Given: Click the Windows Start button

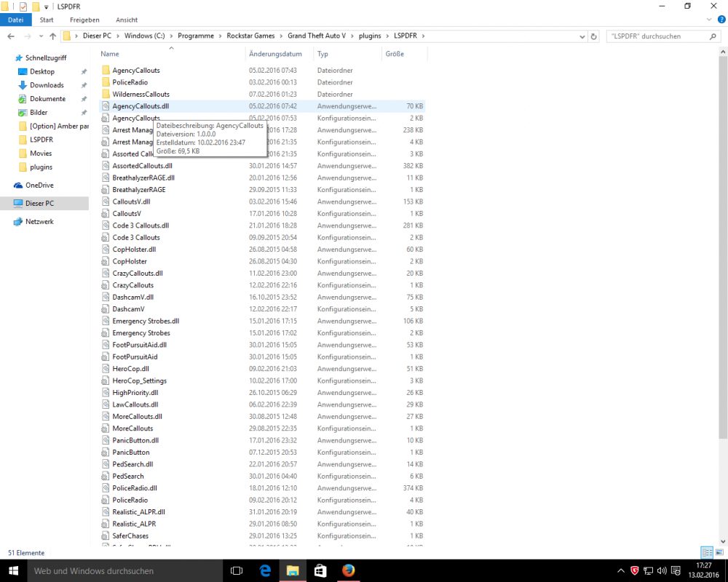Looking at the screenshot, I should click(x=13, y=571).
